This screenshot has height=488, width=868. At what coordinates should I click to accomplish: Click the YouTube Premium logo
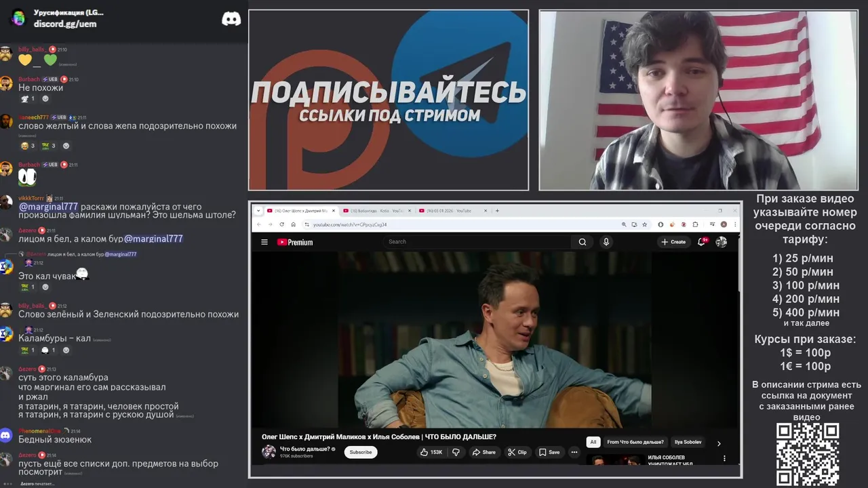295,242
